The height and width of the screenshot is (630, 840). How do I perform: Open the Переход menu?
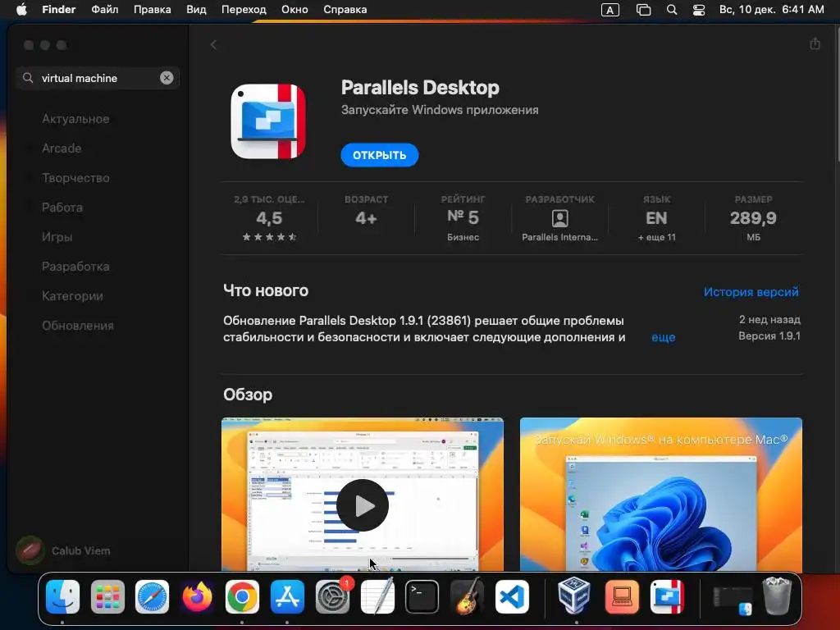(x=244, y=10)
